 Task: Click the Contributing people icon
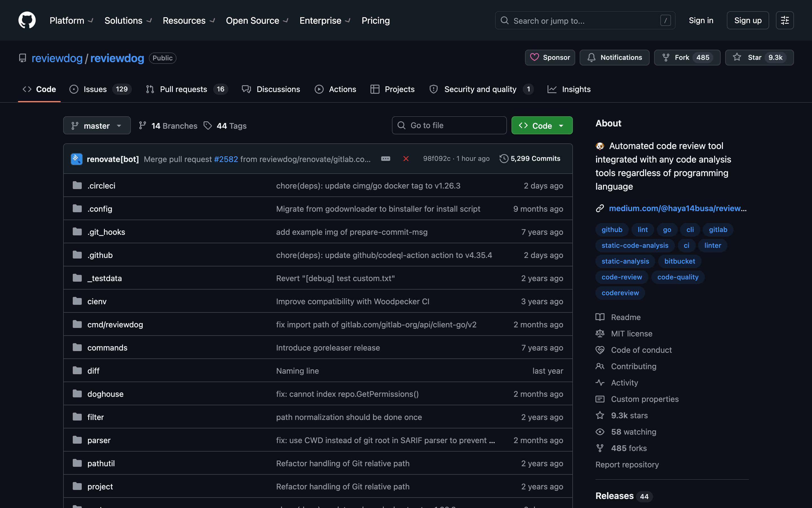tap(600, 366)
